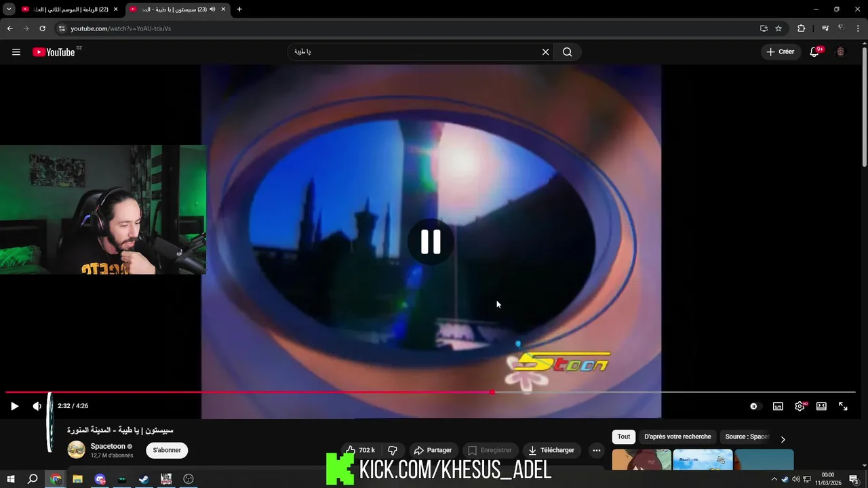Select the Tout filter chip
Image resolution: width=868 pixels, height=488 pixels.
(624, 437)
